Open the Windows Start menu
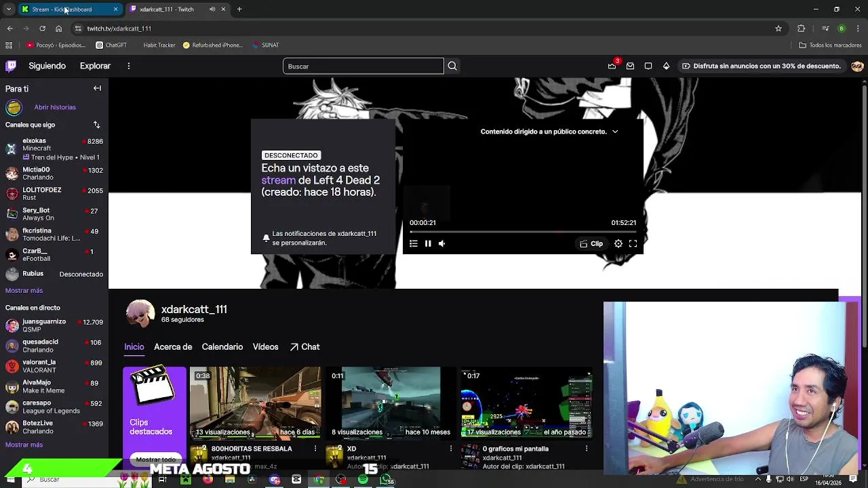Screen dimensions: 868x488 click(10, 480)
